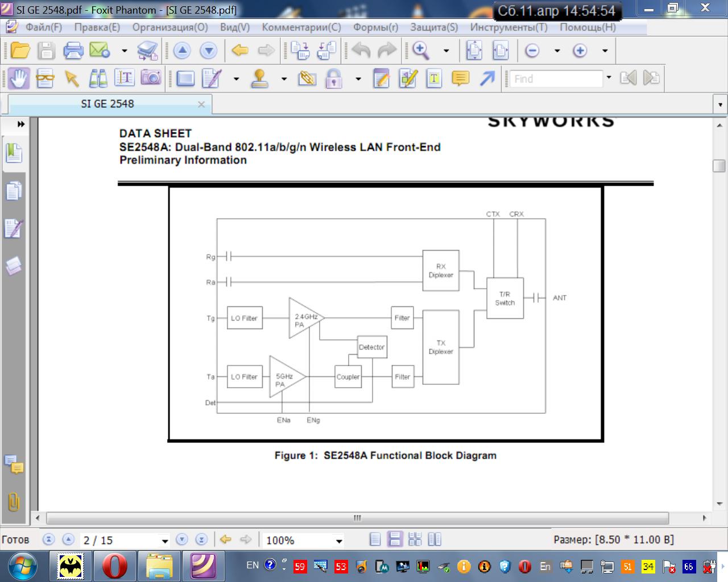This screenshot has height=582, width=728.
Task: Expand the Find options dropdown arrow
Action: pos(609,78)
